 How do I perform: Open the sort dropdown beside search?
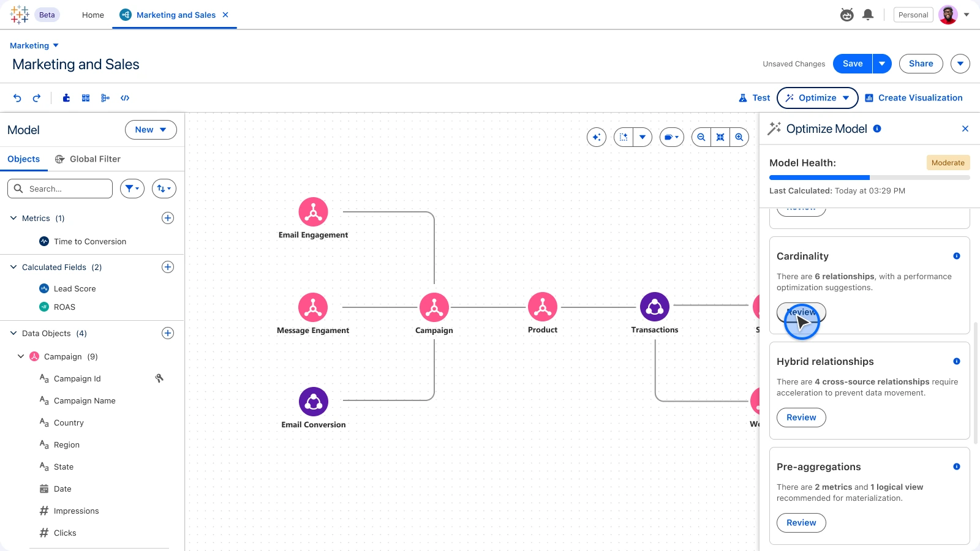164,189
